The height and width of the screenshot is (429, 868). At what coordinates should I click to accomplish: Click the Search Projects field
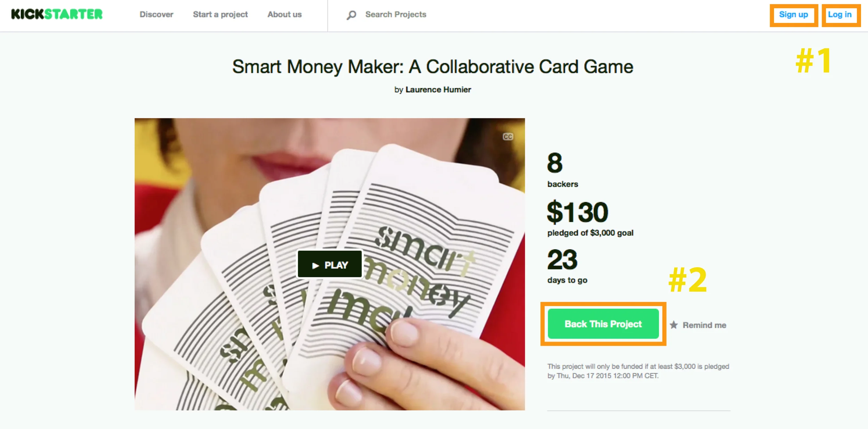click(x=395, y=15)
